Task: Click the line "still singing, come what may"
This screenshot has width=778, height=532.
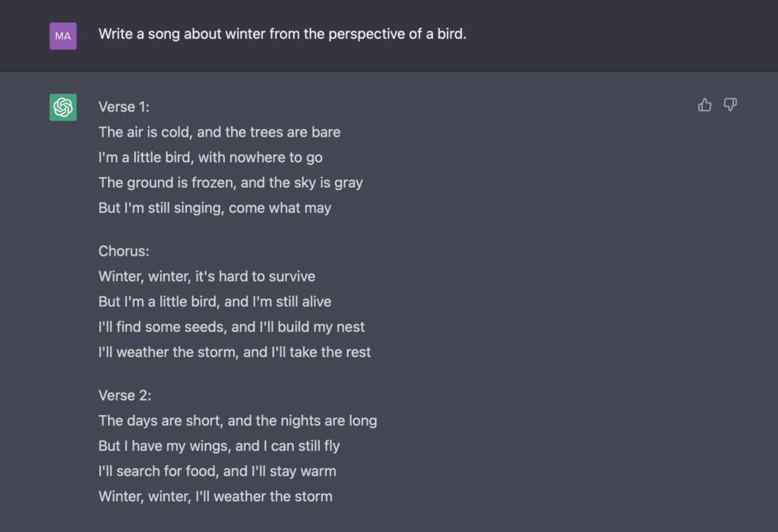Action: (214, 207)
